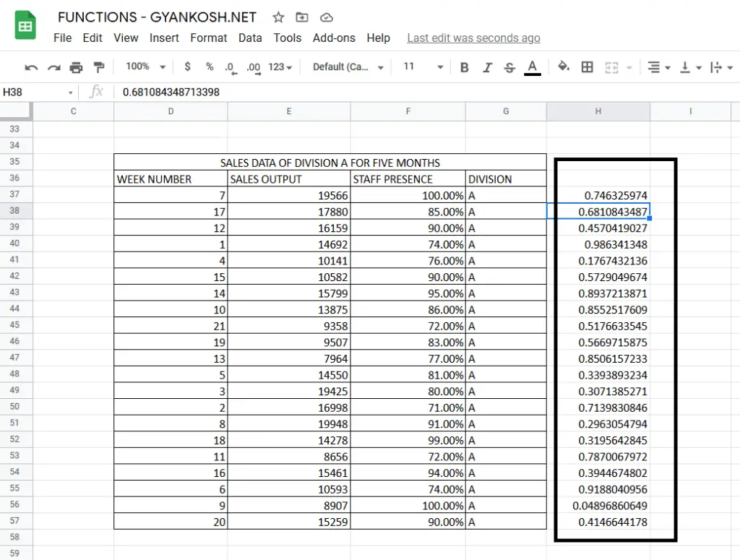Open the vertical align dropdown
740x560 pixels.
click(x=690, y=67)
